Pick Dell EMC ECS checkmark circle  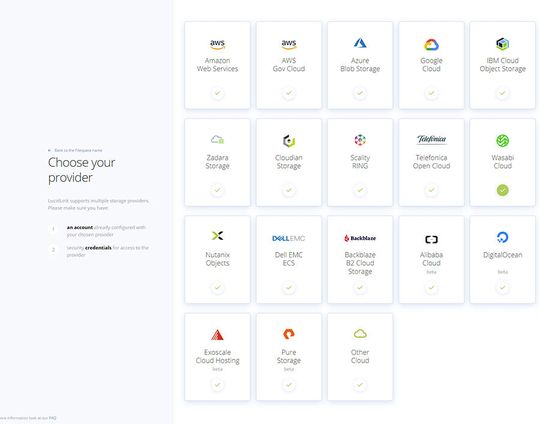click(x=289, y=287)
